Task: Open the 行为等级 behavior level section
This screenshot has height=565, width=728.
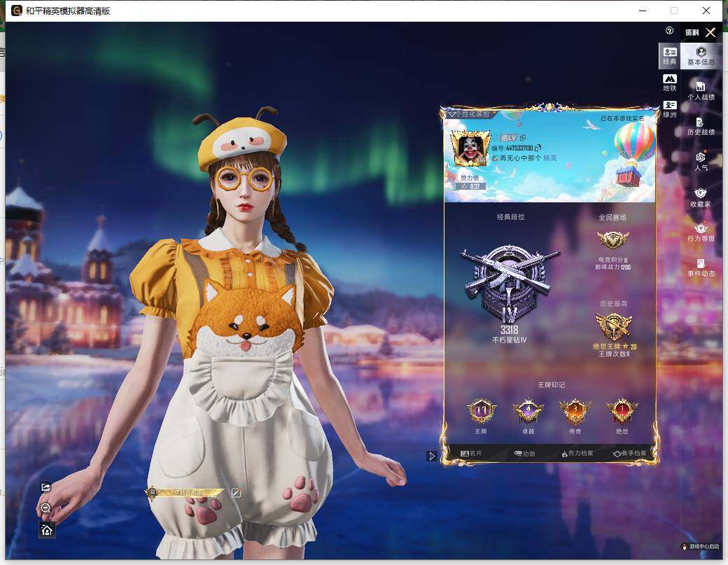Action: tap(701, 232)
